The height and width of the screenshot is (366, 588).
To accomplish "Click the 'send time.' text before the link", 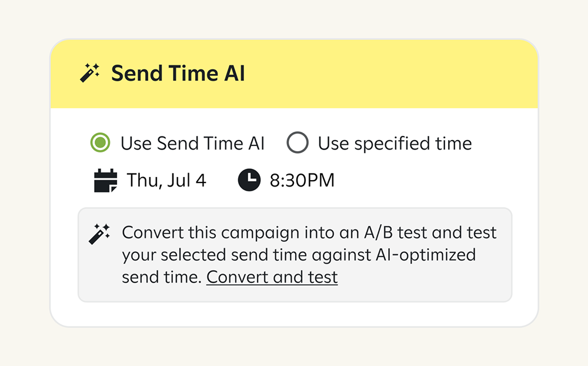I will (x=162, y=277).
